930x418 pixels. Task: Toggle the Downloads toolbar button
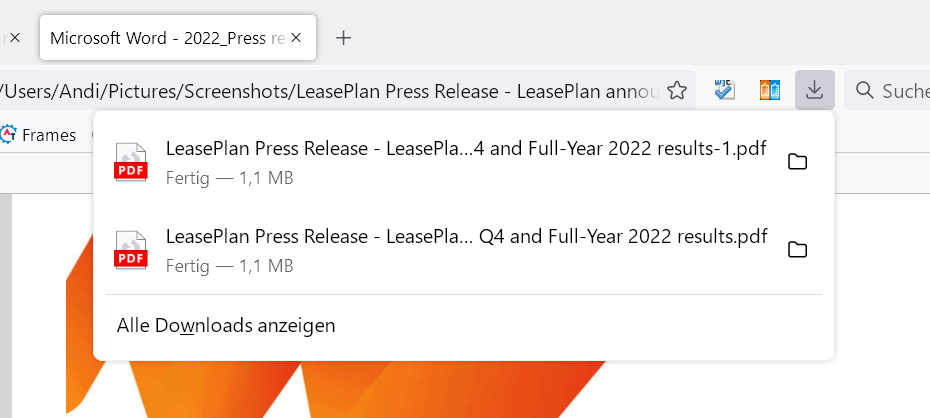[x=815, y=91]
